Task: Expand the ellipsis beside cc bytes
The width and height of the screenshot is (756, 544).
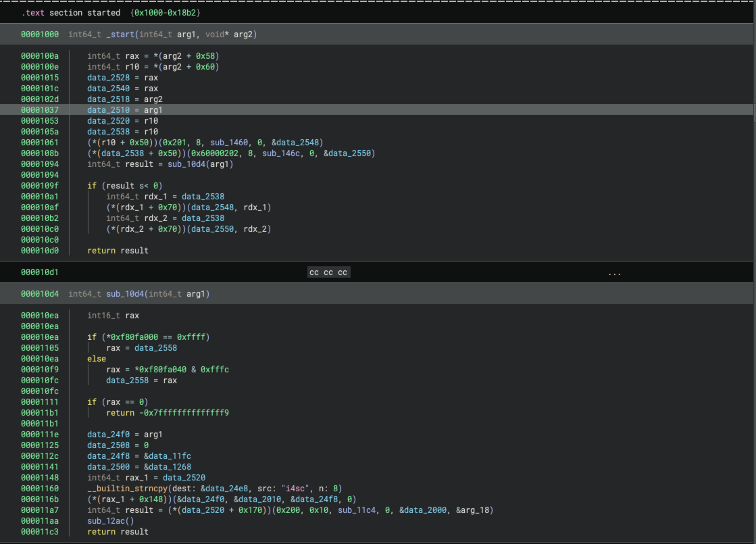Action: coord(615,272)
